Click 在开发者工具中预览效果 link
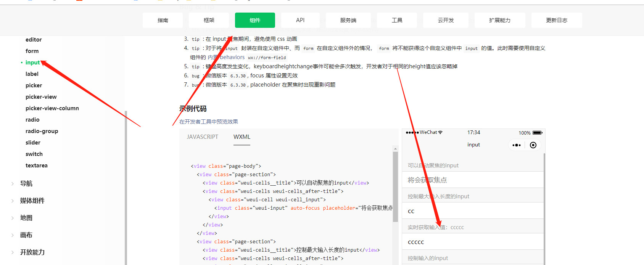 (209, 122)
